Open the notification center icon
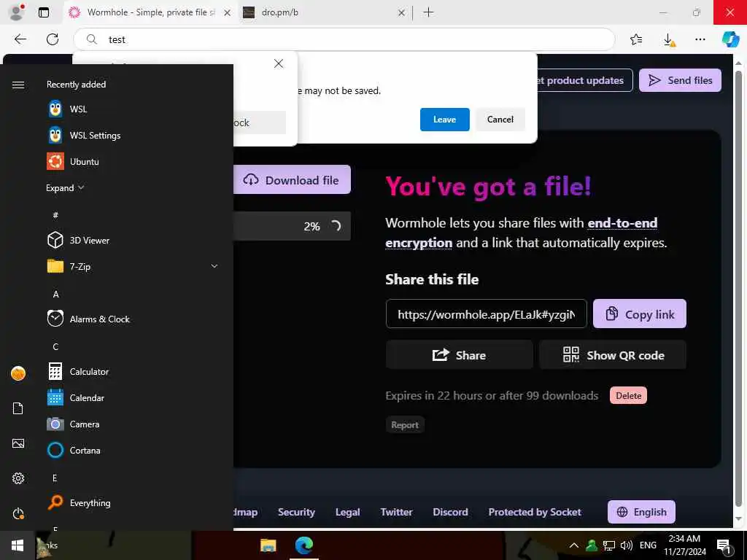This screenshot has height=560, width=747. pos(724,545)
